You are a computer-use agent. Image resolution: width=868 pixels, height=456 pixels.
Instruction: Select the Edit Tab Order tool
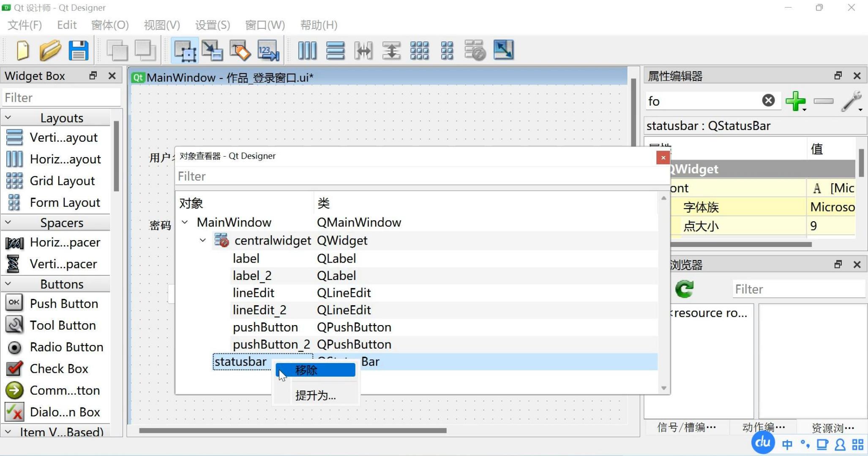[268, 51]
